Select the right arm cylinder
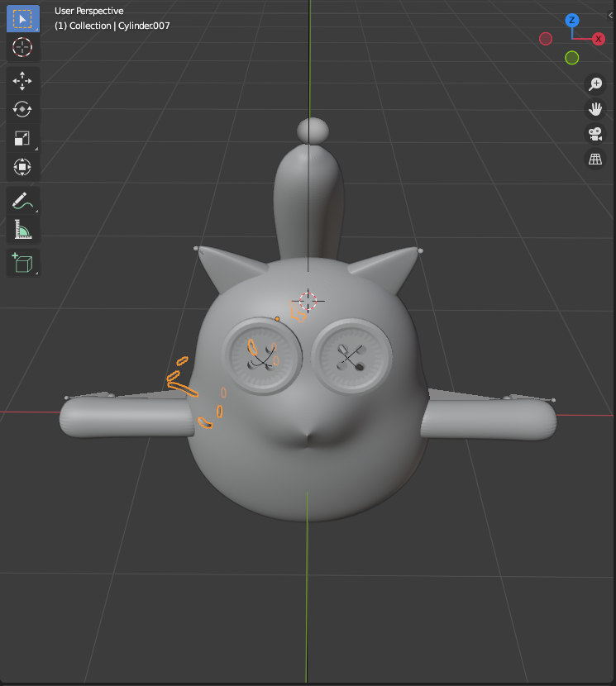616x686 pixels. (488, 420)
